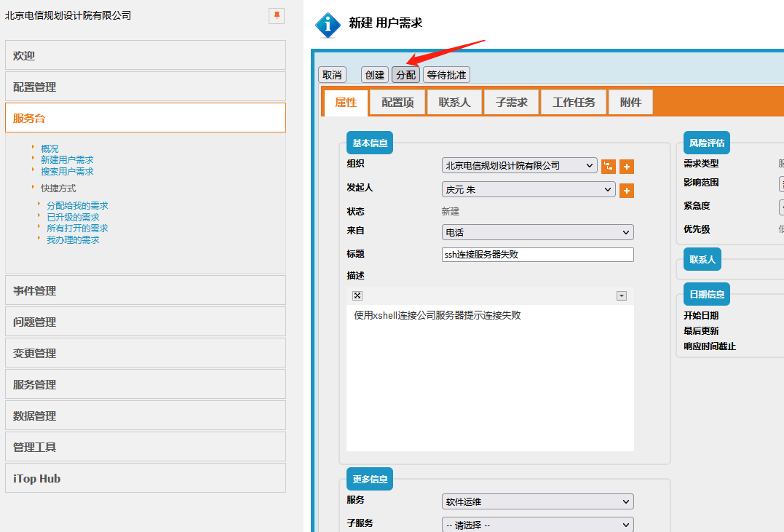
Task: Switch to the 联系人 tab
Action: (x=454, y=103)
